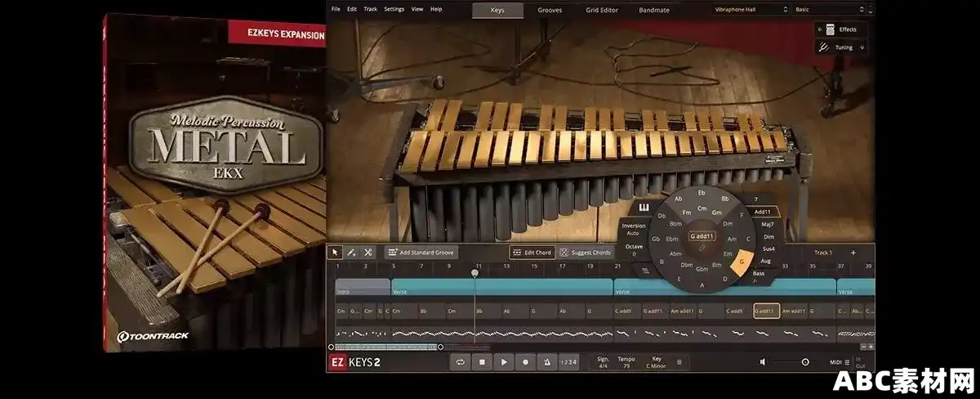Open the Octave 0 selector

click(634, 249)
